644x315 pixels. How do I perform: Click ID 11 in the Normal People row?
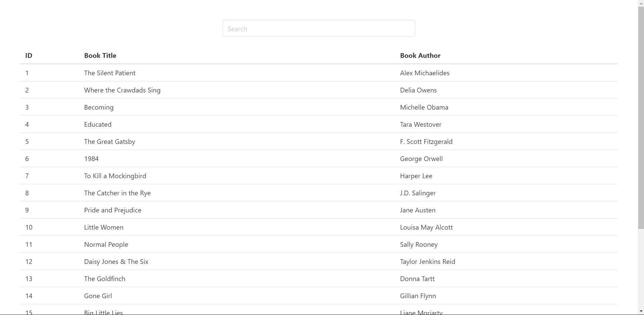click(29, 244)
